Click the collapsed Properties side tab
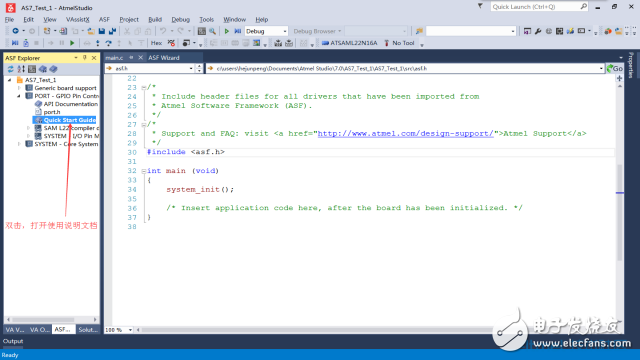 [631, 65]
